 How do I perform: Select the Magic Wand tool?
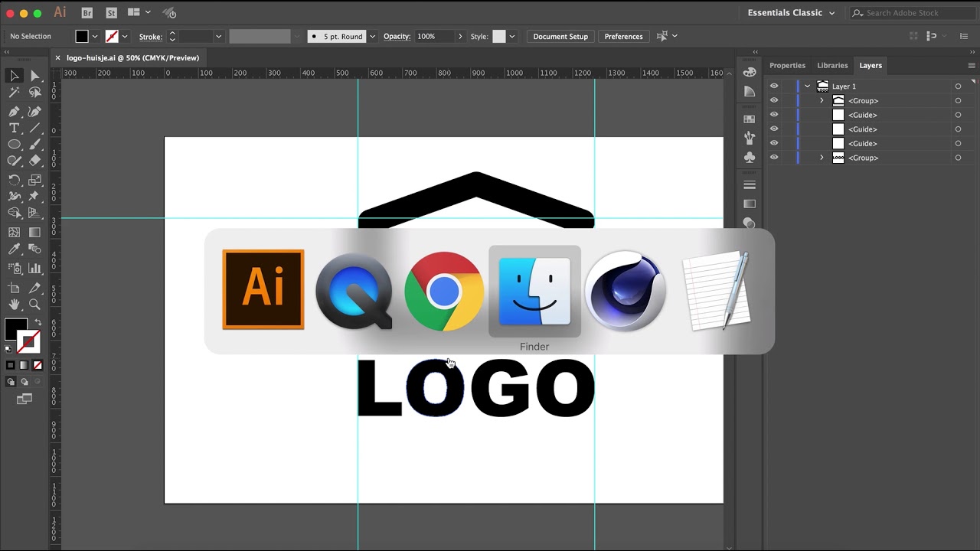coord(14,93)
